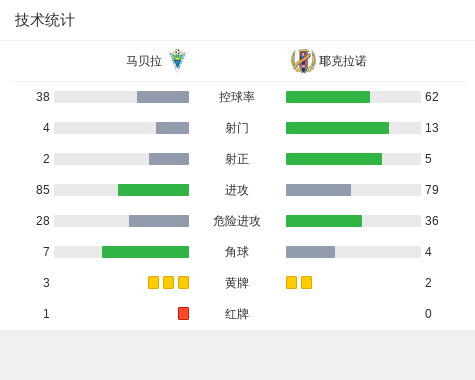Click 马贝拉's last yellow card, nearest 黄牌

point(183,283)
